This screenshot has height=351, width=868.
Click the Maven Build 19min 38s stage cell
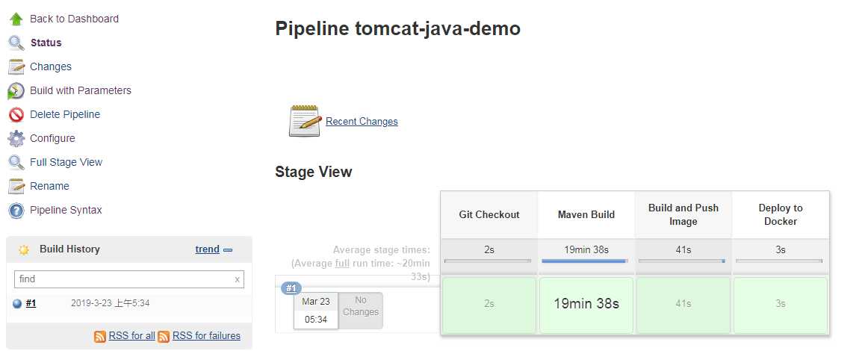[586, 304]
